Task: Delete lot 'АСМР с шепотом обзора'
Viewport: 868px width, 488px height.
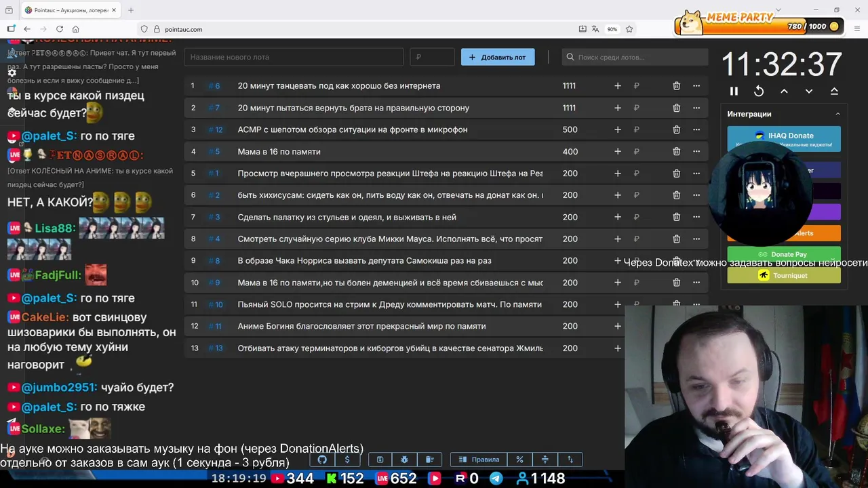Action: pyautogui.click(x=676, y=129)
